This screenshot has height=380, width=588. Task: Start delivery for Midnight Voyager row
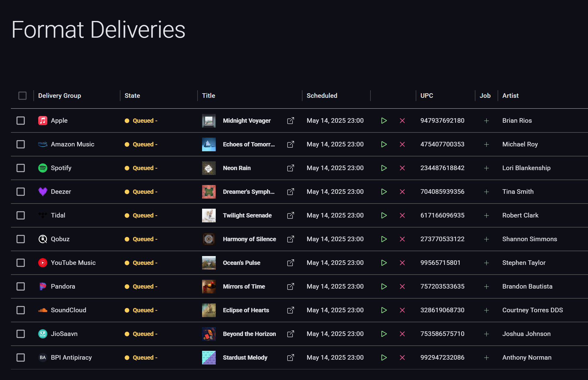point(384,121)
